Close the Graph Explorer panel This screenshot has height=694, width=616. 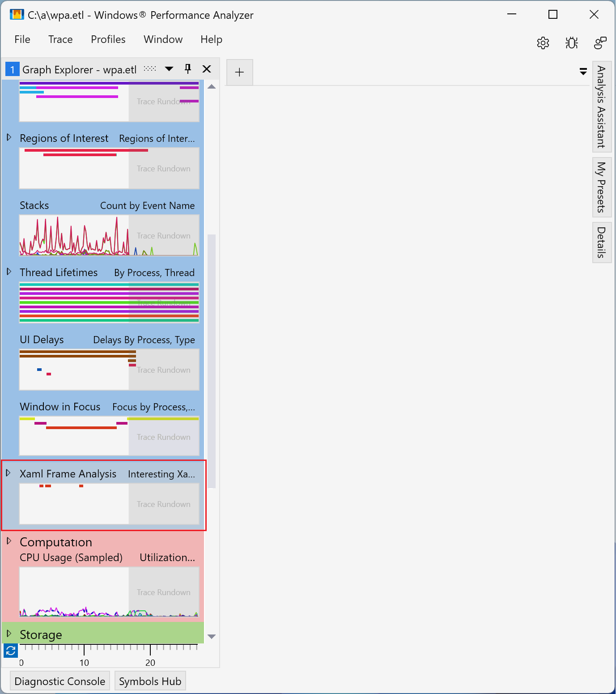207,69
